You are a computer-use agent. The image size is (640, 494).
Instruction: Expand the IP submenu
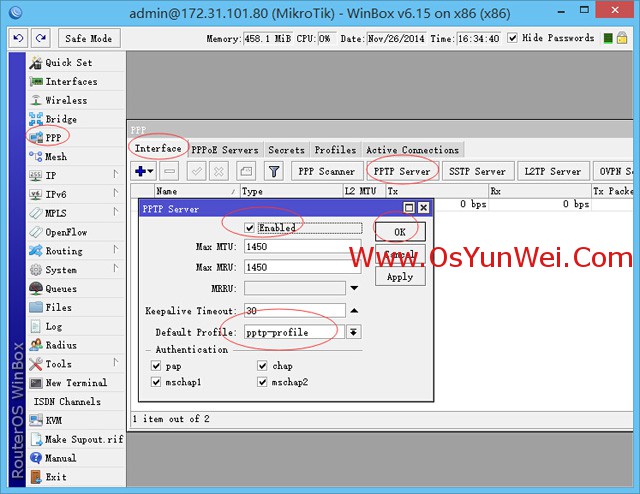(116, 175)
